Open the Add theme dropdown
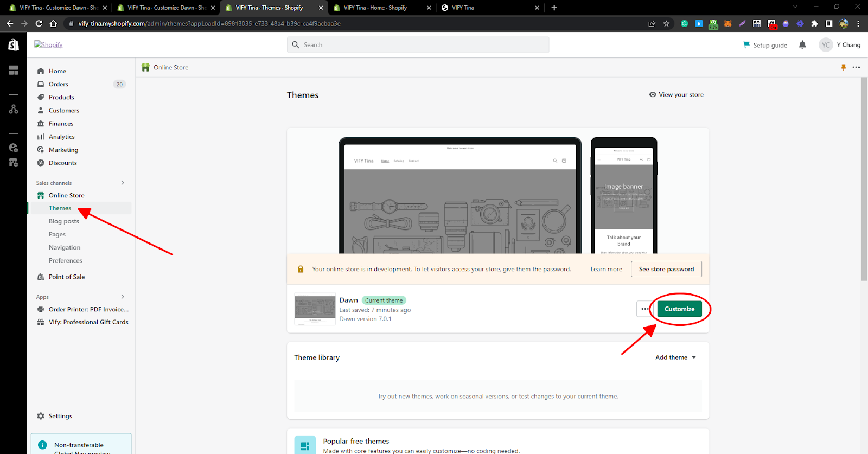Image resolution: width=868 pixels, height=454 pixels. [x=675, y=357]
